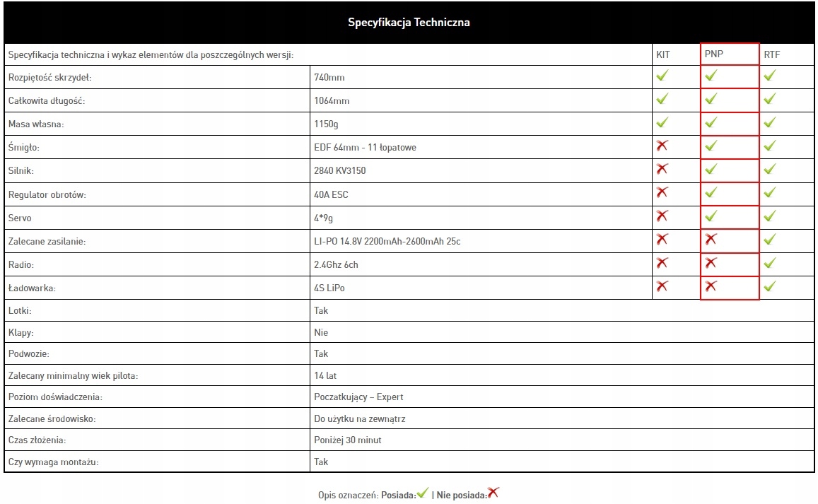Click the Regulator obrotów label
The width and height of the screenshot is (818, 504).
click(x=47, y=194)
